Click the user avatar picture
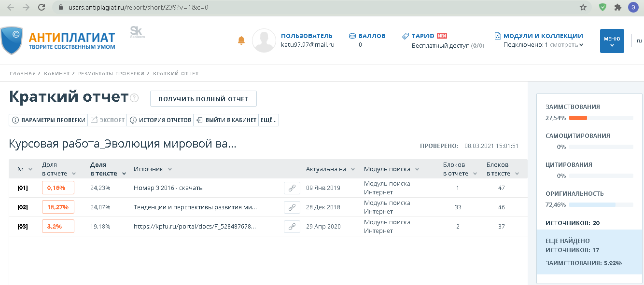644x285 pixels. click(x=264, y=41)
